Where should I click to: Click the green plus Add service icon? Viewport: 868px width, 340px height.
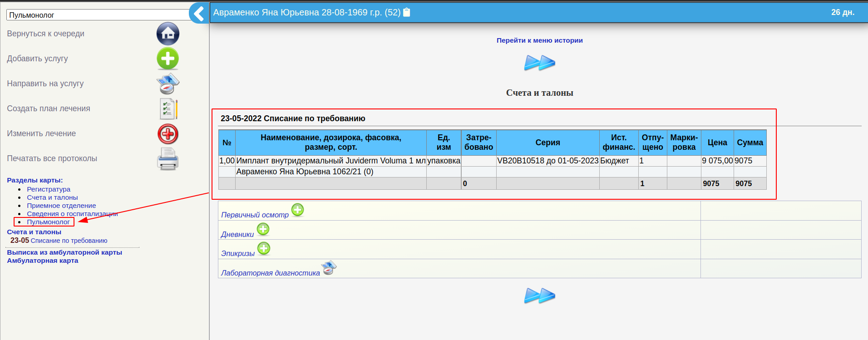click(168, 59)
